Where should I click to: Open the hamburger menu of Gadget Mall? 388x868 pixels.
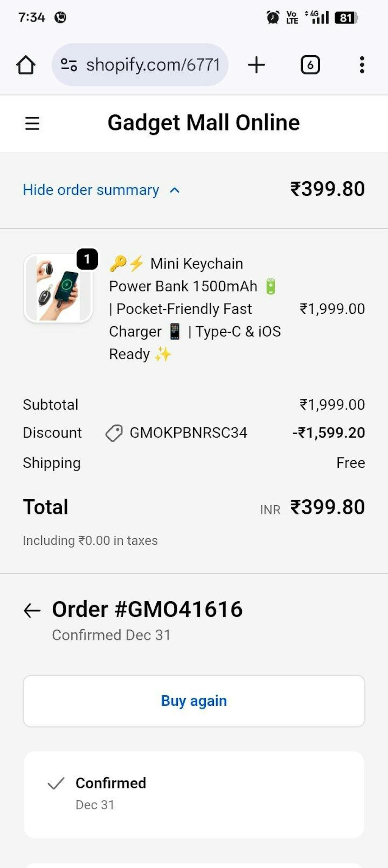click(x=32, y=123)
